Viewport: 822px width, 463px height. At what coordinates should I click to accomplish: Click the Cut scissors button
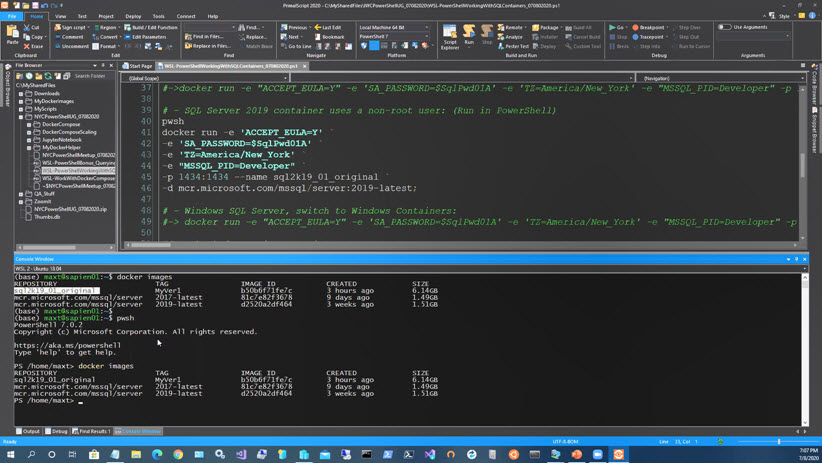pos(32,27)
